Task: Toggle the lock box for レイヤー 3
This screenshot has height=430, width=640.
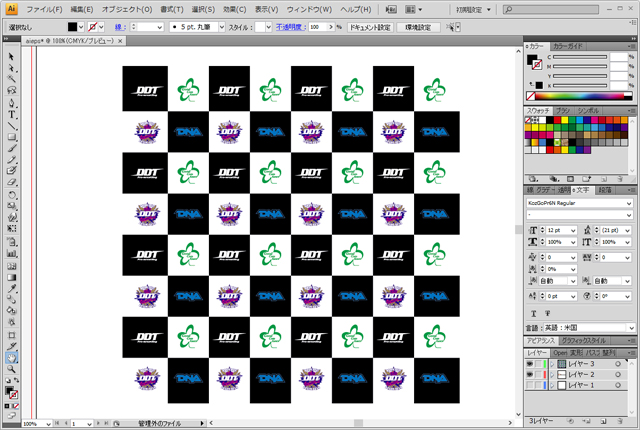Action: click(x=538, y=364)
